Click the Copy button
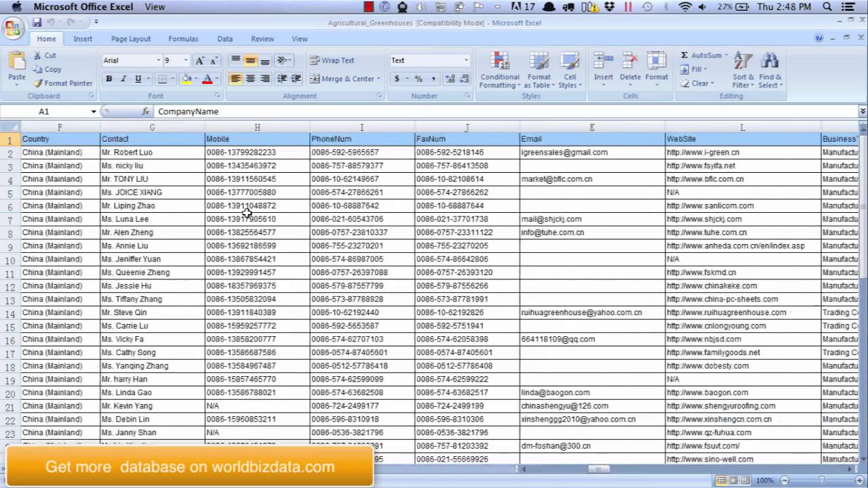 pos(47,69)
